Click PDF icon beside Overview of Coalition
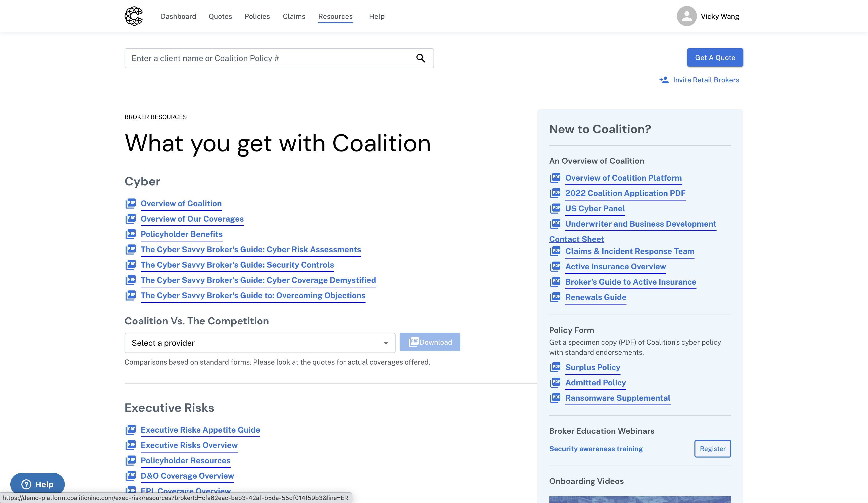 tap(131, 203)
